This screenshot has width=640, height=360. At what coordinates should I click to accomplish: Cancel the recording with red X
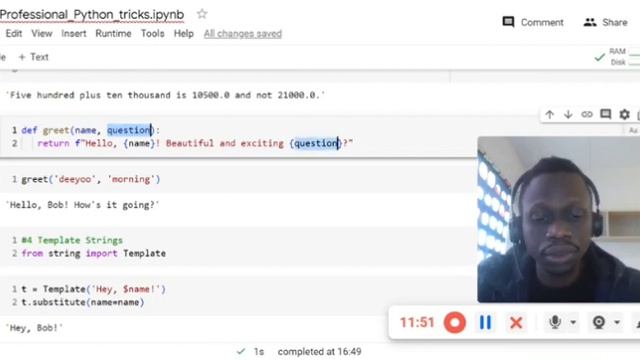(x=516, y=323)
